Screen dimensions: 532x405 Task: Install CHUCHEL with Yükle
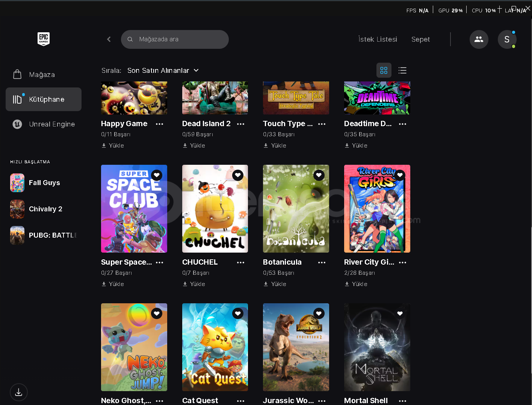pyautogui.click(x=194, y=284)
